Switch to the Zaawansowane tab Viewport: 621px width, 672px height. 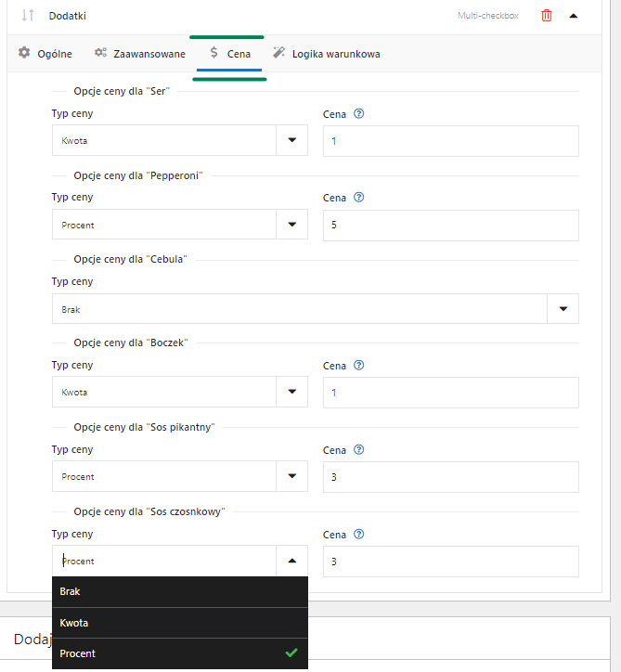(x=140, y=54)
